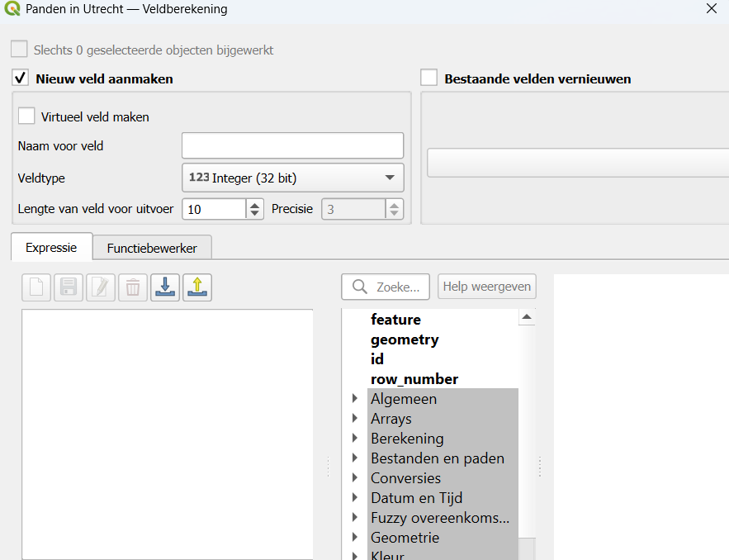
Task: Click the Help weergeven button
Action: 487,287
